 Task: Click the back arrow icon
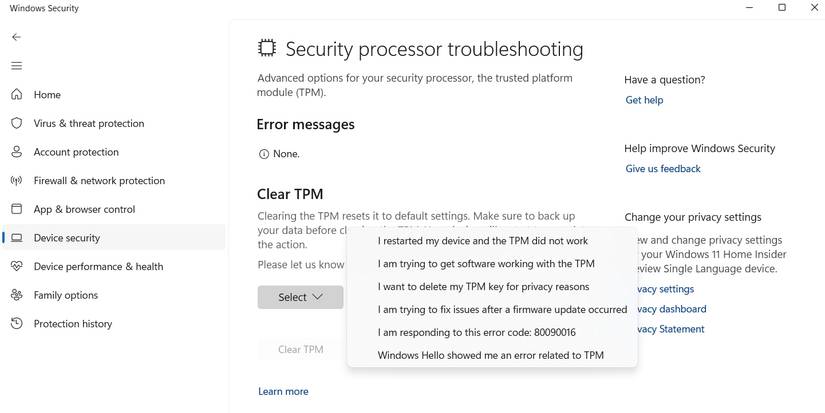tap(16, 37)
